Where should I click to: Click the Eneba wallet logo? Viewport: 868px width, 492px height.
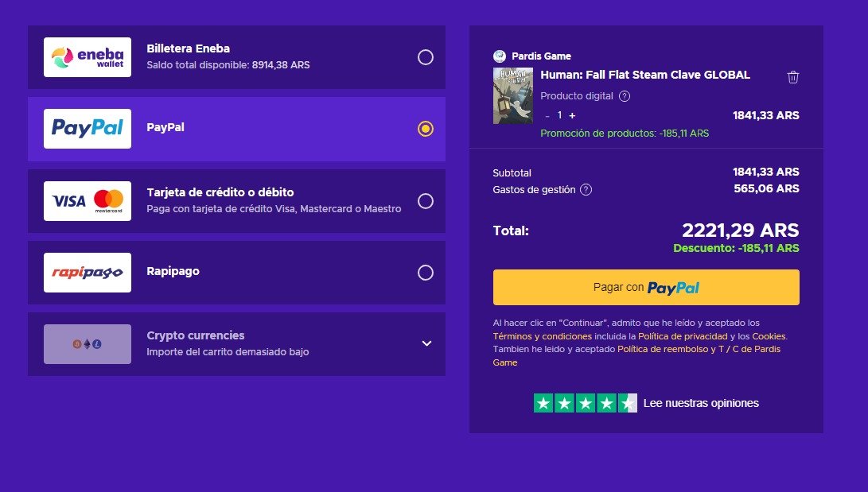(x=88, y=57)
